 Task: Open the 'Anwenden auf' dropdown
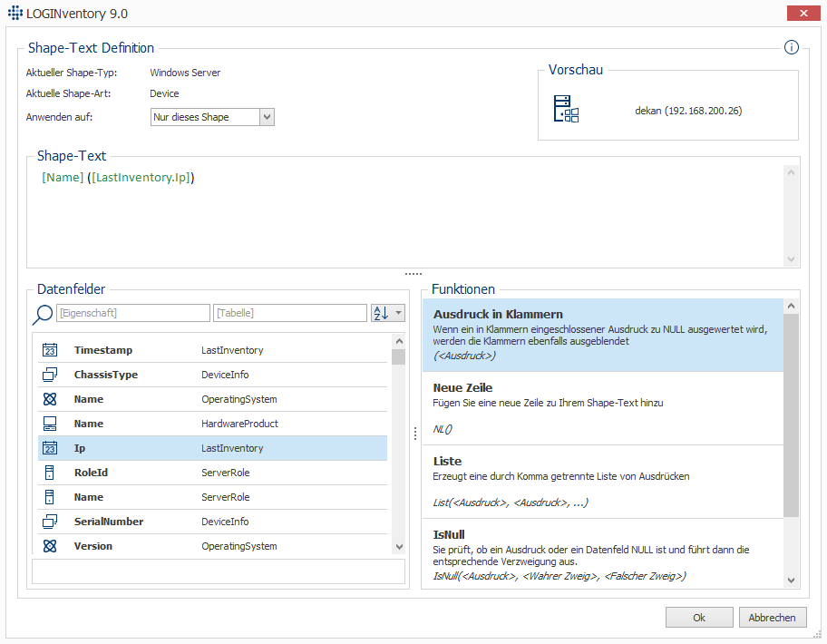coord(267,117)
